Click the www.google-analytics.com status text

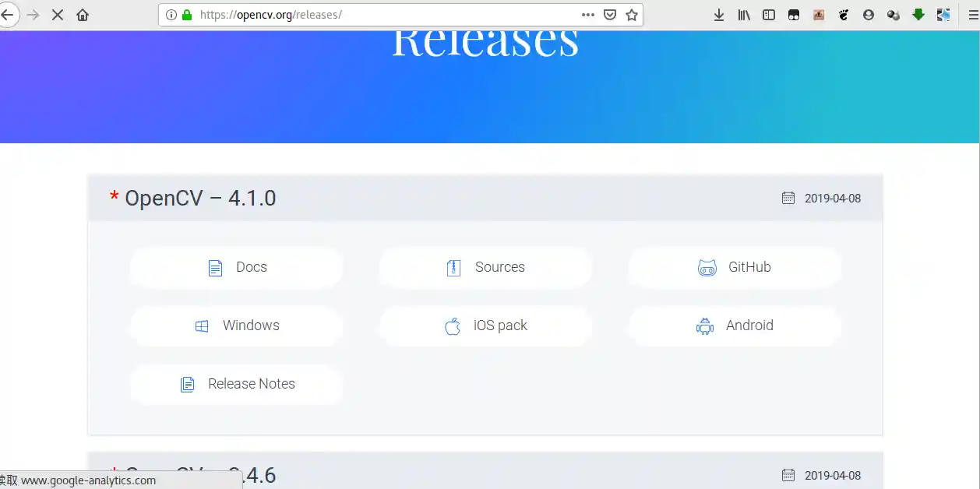[x=88, y=480]
